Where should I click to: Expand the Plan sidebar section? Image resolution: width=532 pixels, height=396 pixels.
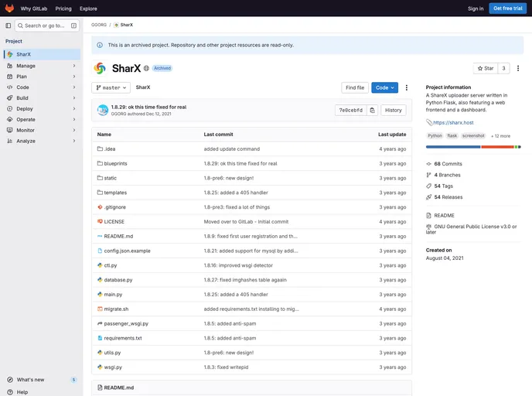click(x=42, y=77)
